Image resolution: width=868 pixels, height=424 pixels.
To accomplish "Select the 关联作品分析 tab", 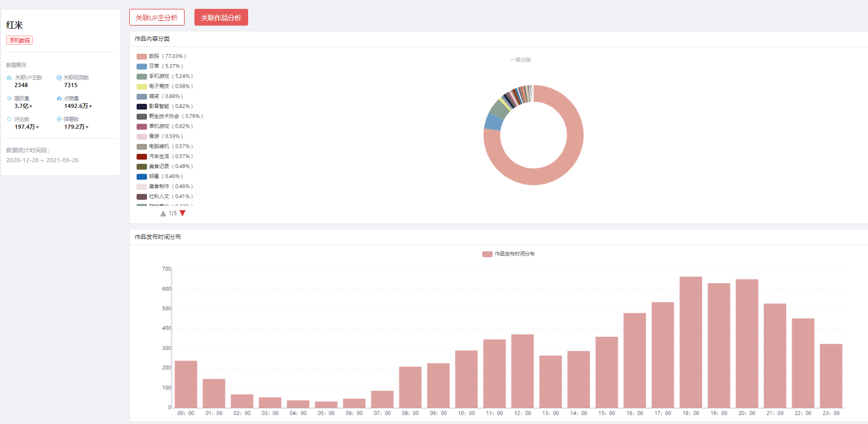I will [221, 17].
